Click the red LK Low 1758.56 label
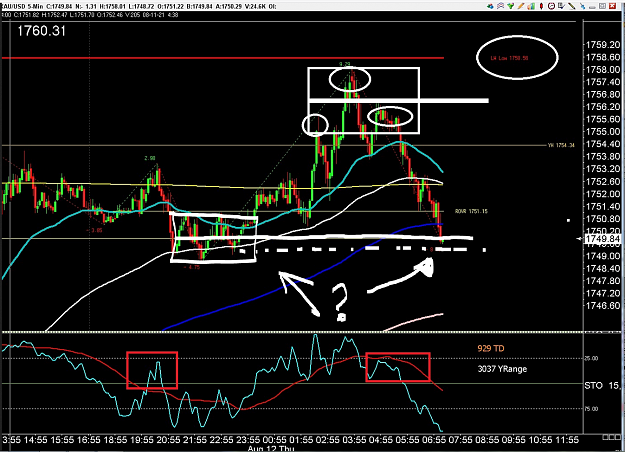 coord(509,58)
